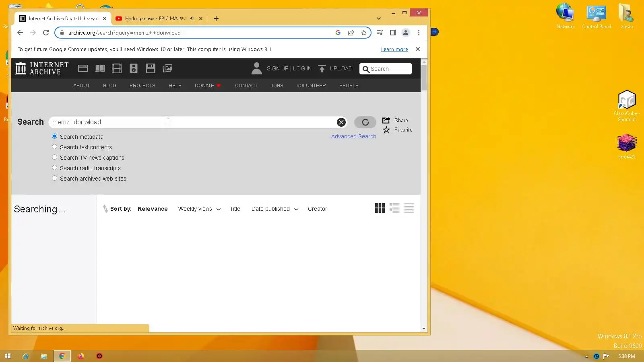This screenshot has width=644, height=362.
Task: Open the DONATE menu item
Action: tap(208, 86)
